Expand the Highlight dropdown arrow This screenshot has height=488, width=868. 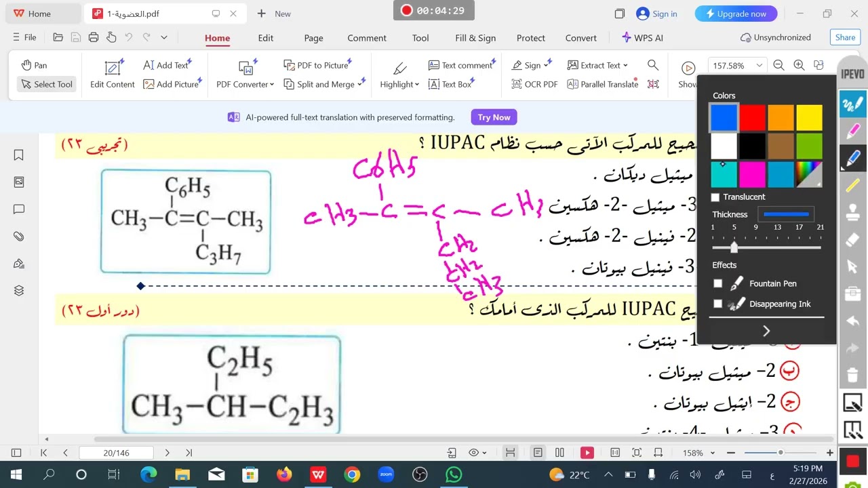coord(417,85)
